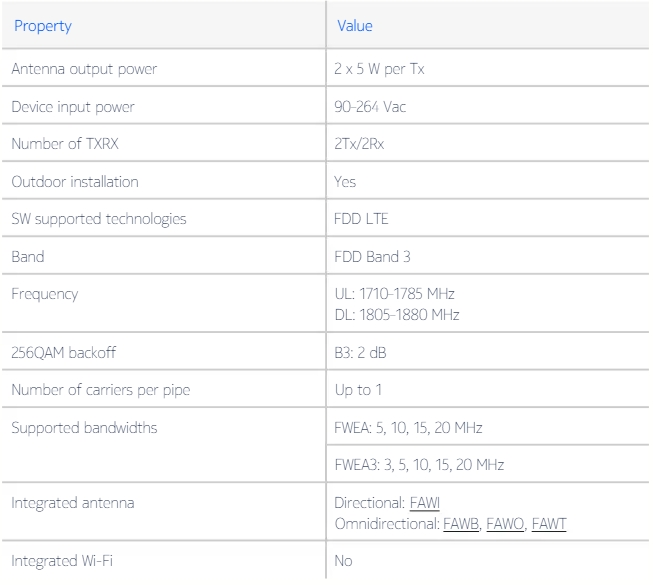Image resolution: width=653 pixels, height=585 pixels.
Task: Select the Device input power label
Action: pos(73,107)
